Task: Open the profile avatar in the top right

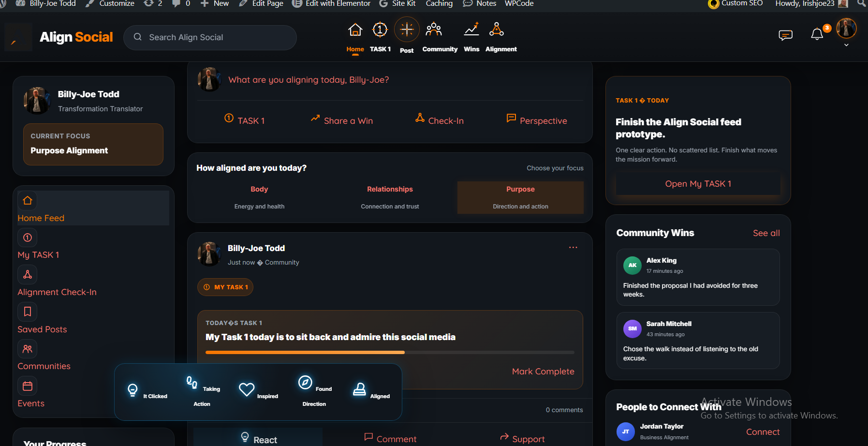Action: (x=846, y=28)
